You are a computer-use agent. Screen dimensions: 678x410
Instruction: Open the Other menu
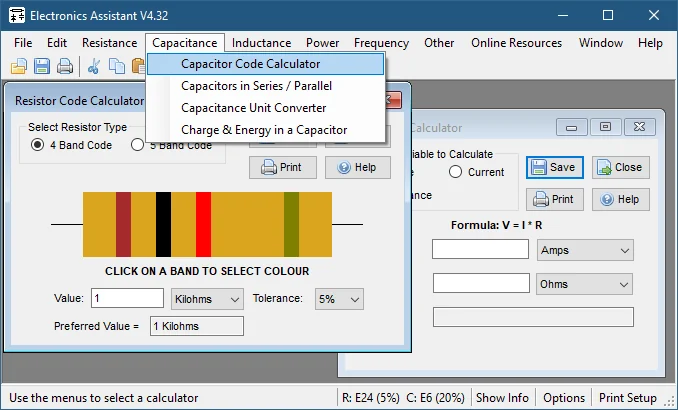pyautogui.click(x=439, y=43)
